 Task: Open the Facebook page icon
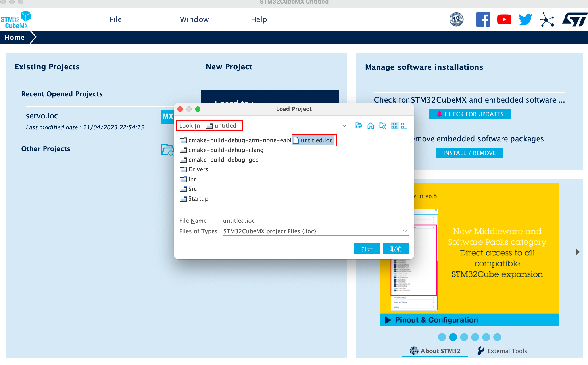point(483,19)
